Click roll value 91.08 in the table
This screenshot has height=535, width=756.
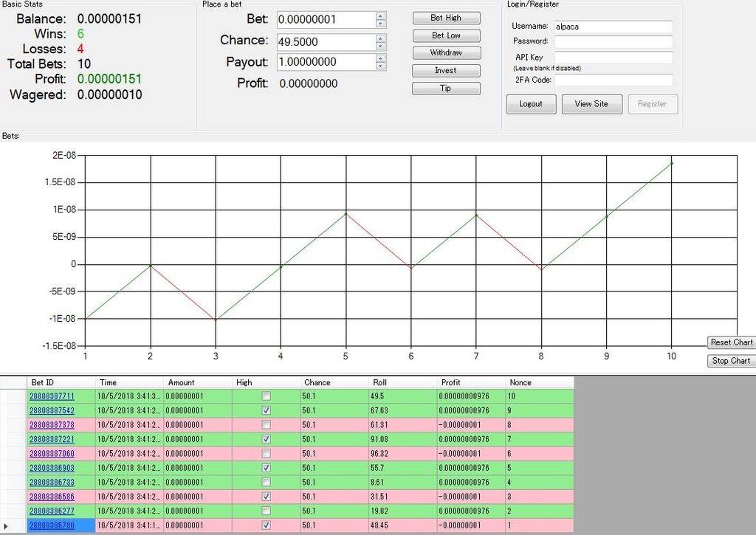pyautogui.click(x=379, y=439)
